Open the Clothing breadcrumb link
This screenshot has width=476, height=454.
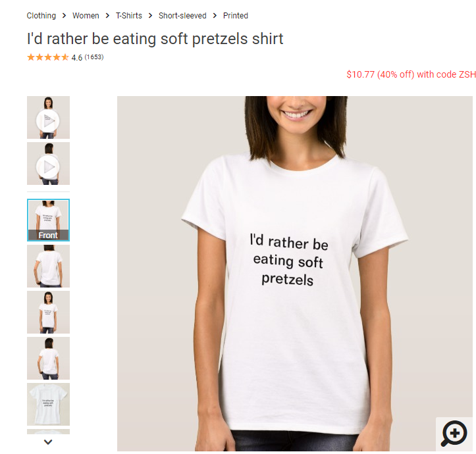coord(41,16)
